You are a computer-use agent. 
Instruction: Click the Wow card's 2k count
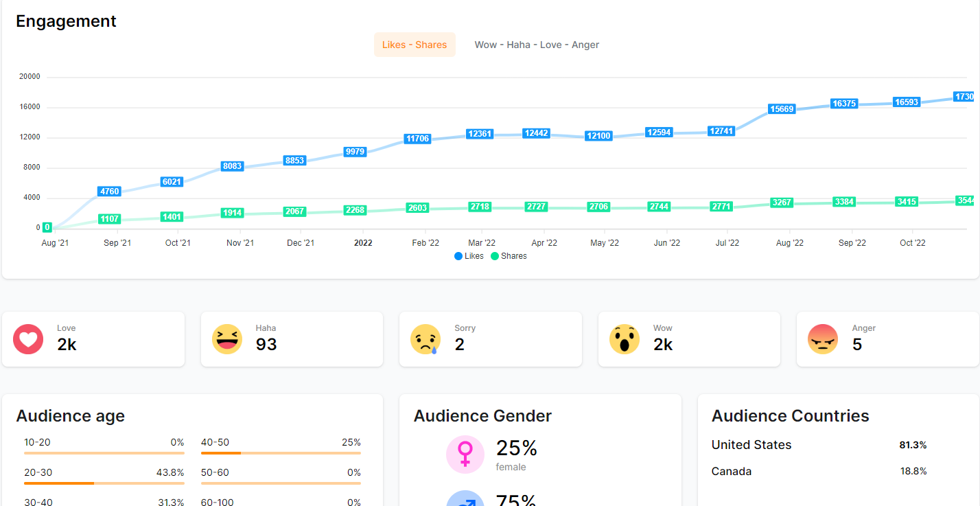663,345
